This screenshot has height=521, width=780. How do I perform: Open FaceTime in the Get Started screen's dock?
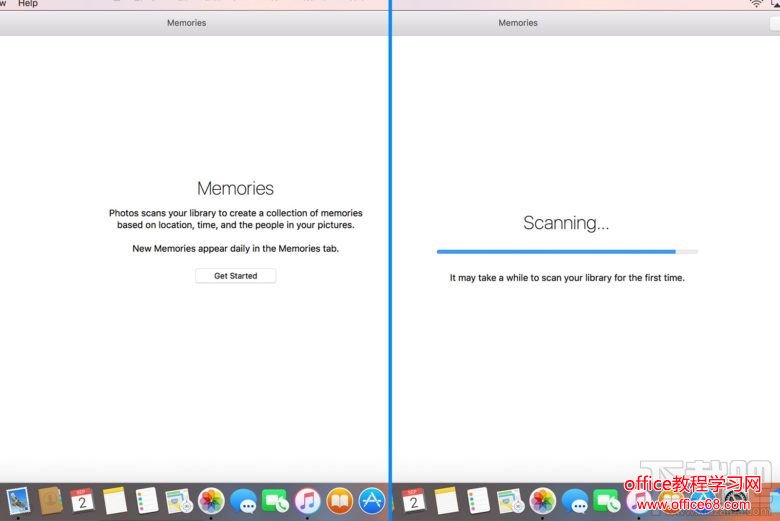point(275,501)
